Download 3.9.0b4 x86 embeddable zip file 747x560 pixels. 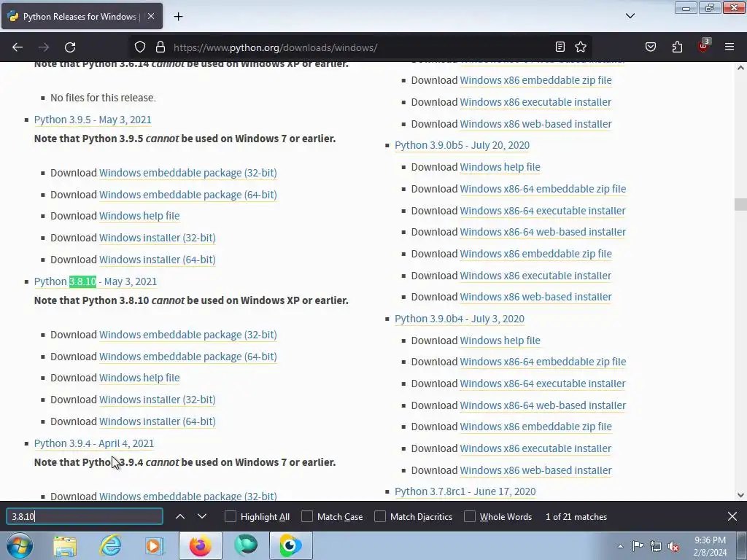pos(535,427)
